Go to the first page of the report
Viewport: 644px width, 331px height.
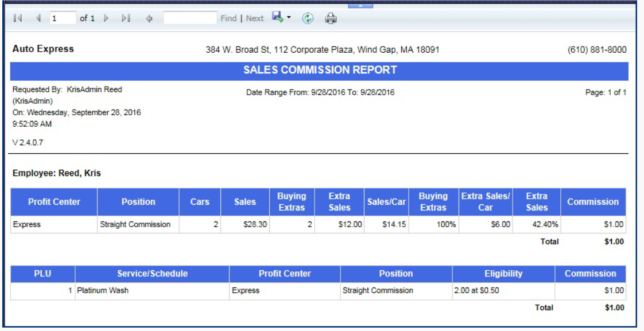18,18
